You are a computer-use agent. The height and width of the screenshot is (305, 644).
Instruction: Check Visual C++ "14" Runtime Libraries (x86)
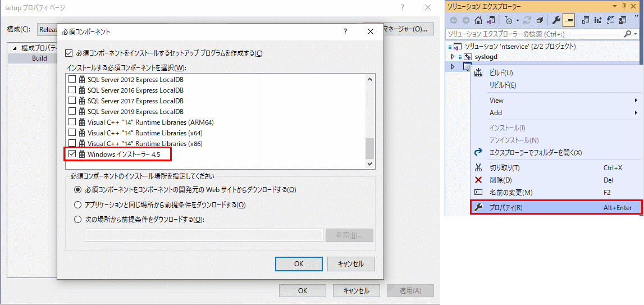(x=72, y=143)
